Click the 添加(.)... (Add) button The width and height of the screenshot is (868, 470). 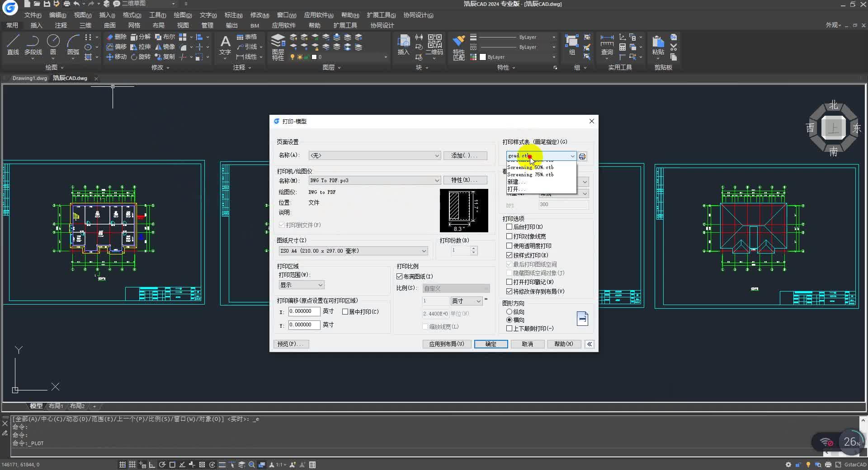(x=465, y=155)
